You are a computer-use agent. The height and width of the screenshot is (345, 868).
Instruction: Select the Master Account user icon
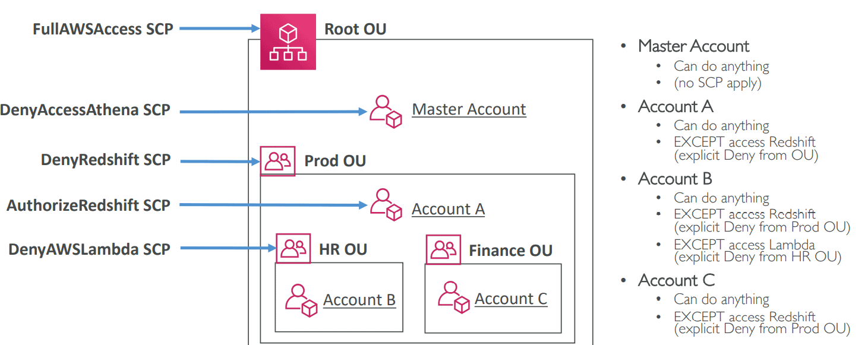pyautogui.click(x=386, y=111)
